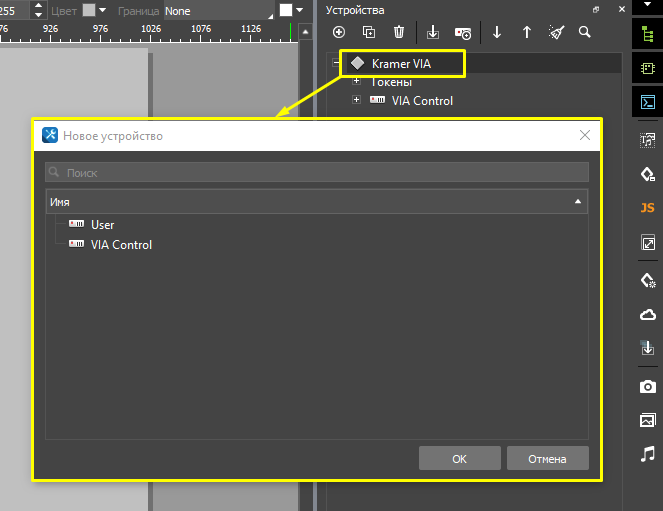Collapse the Kramer VIA tree node
This screenshot has width=663, height=511.
337,63
